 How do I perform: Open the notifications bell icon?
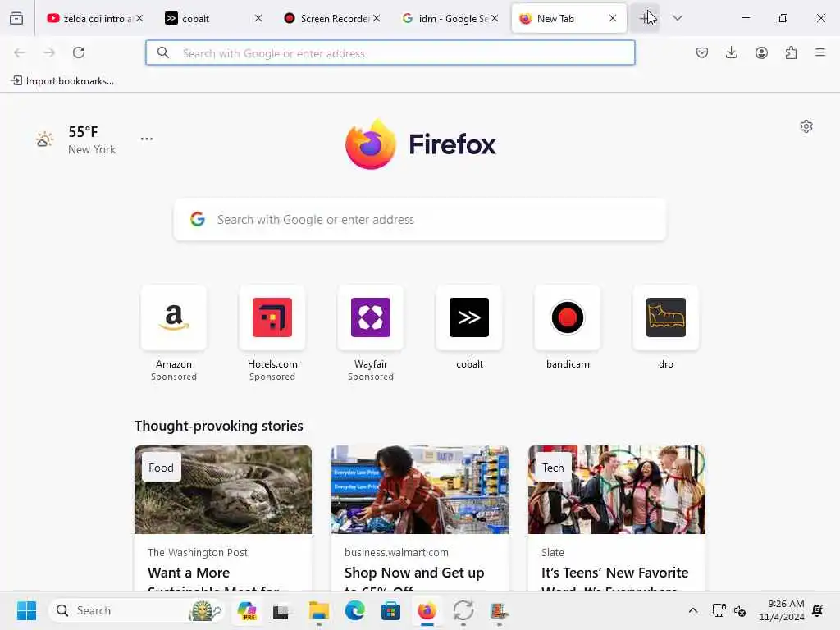tap(818, 610)
